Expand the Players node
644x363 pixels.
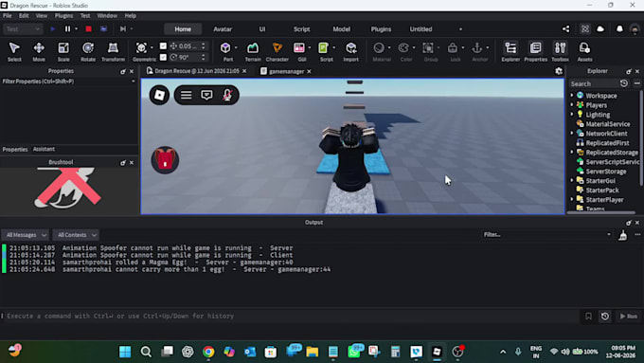pos(572,105)
